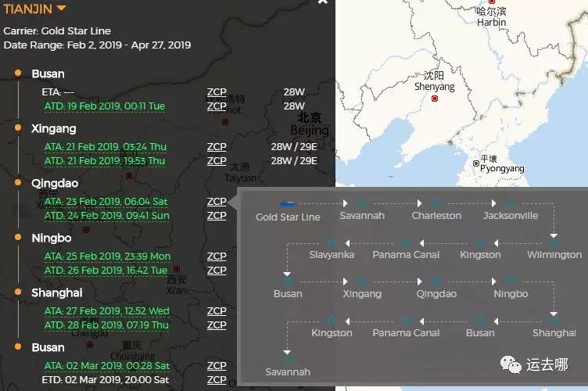This screenshot has width=588, height=391.
Task: Click orange marker beside Xingang
Action: (18, 127)
